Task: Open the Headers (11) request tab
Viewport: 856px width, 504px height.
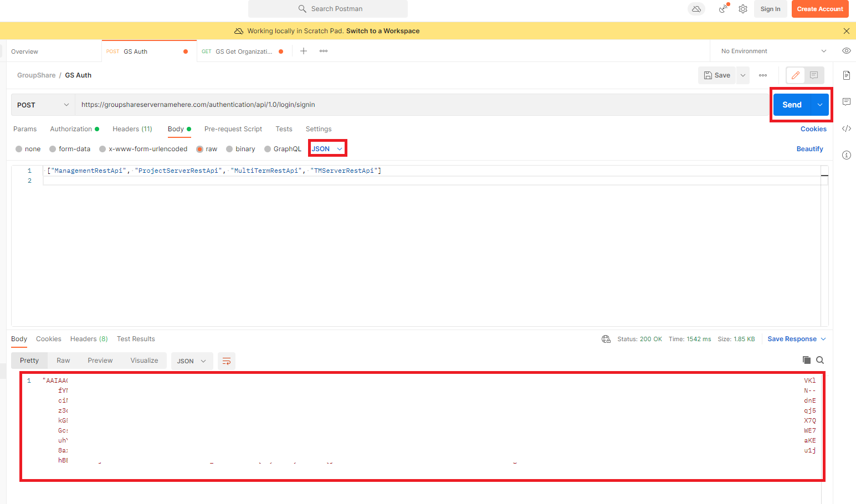Action: pyautogui.click(x=132, y=129)
